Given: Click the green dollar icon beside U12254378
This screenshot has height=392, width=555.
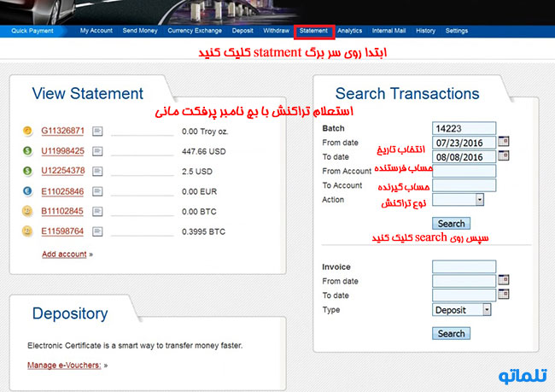Looking at the screenshot, I should pyautogui.click(x=27, y=171).
